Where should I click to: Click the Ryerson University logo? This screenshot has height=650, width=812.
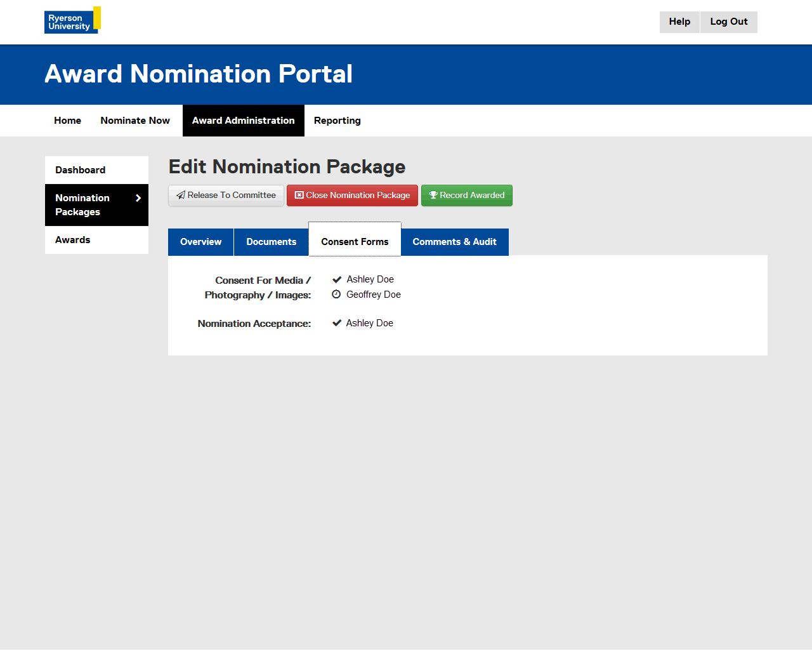point(72,21)
